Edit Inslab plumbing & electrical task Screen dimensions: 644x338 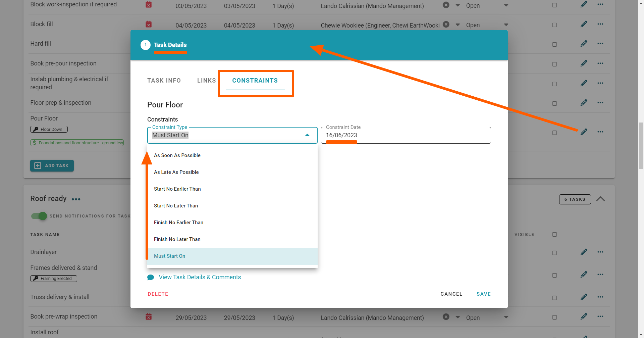tap(584, 83)
